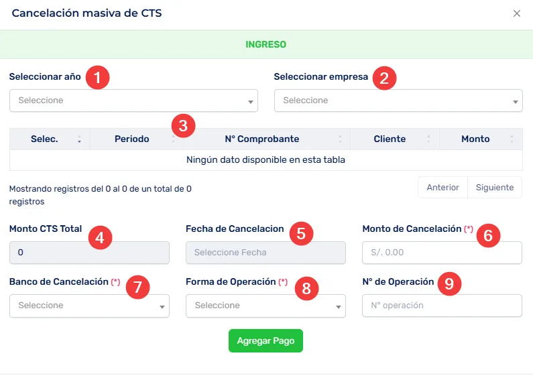Click the red number 3 marker
This screenshot has width=533, height=392.
(x=183, y=125)
